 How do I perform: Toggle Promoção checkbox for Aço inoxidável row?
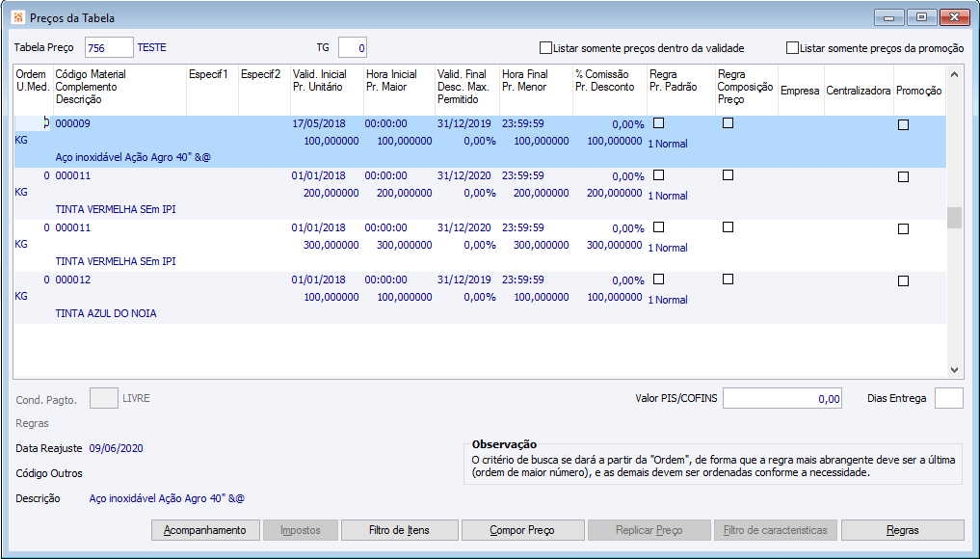903,125
